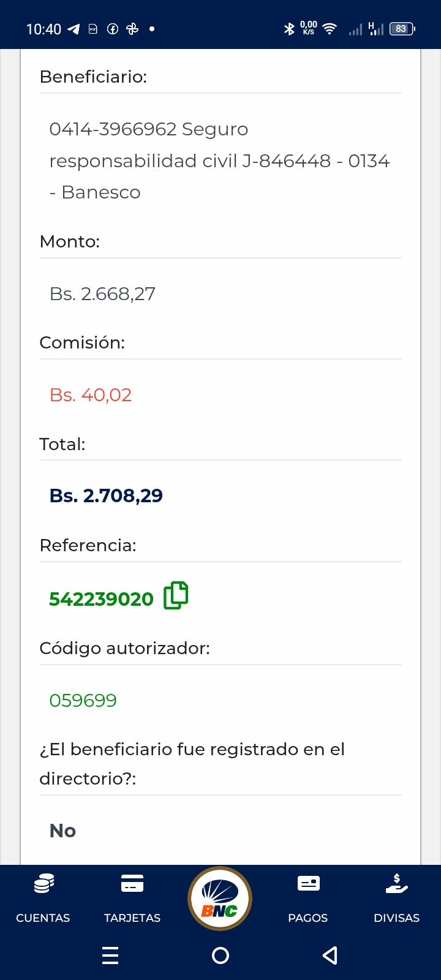Tap the Tarjetas card icon
Image resolution: width=441 pixels, height=980 pixels.
[x=132, y=884]
